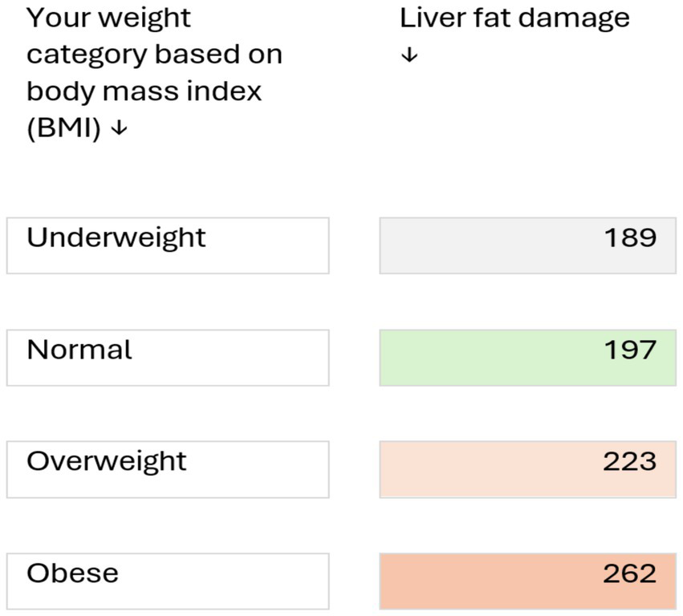Viewport: 683px width, 616px height.
Task: Click the "body mass index" header line
Action: click(x=144, y=91)
